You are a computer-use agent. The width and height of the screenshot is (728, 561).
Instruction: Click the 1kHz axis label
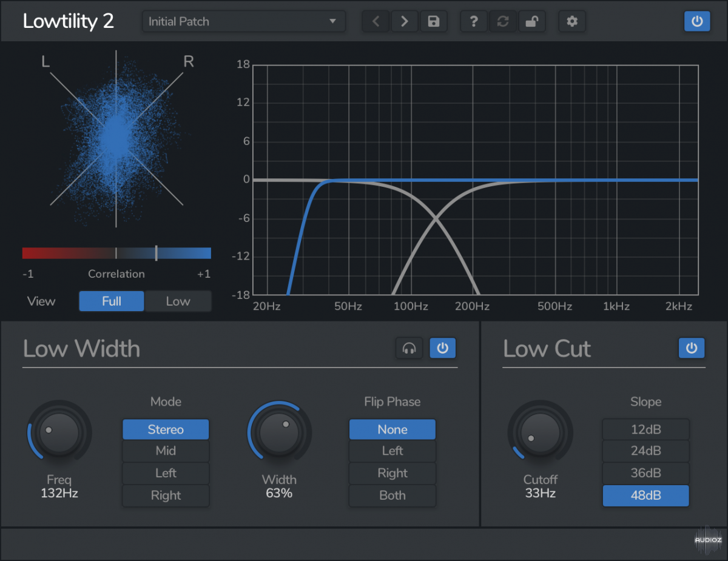[x=616, y=306]
